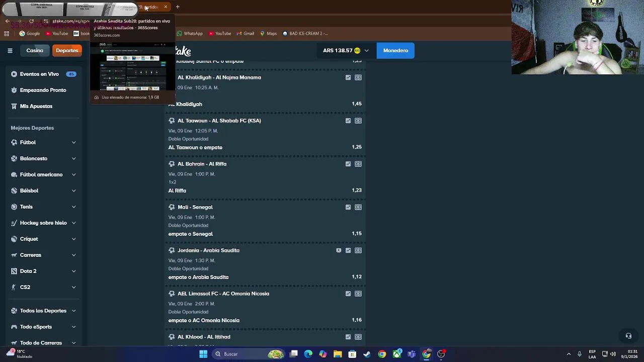Viewport: 644px width, 362px height.
Task: Expand the Fútbol americano sidebar section
Action: click(x=73, y=174)
